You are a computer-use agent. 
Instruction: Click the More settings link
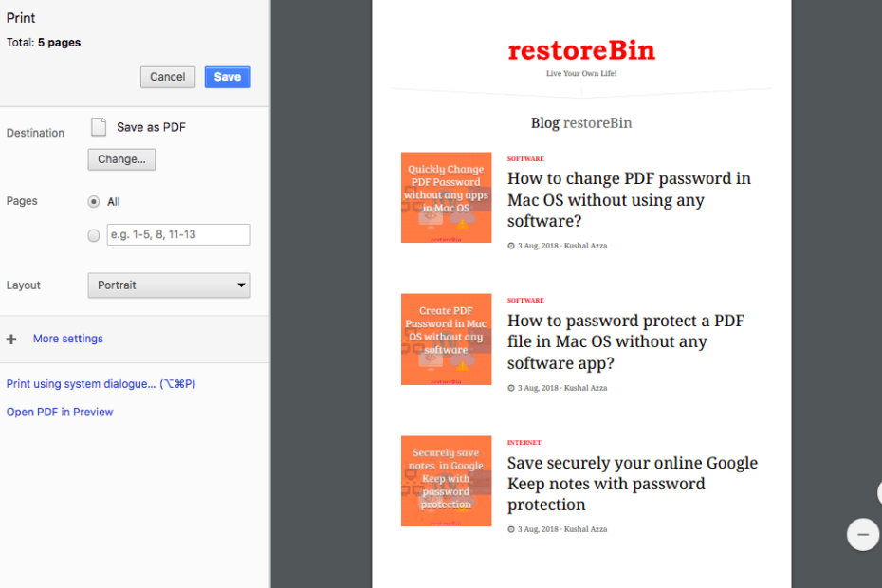click(68, 339)
